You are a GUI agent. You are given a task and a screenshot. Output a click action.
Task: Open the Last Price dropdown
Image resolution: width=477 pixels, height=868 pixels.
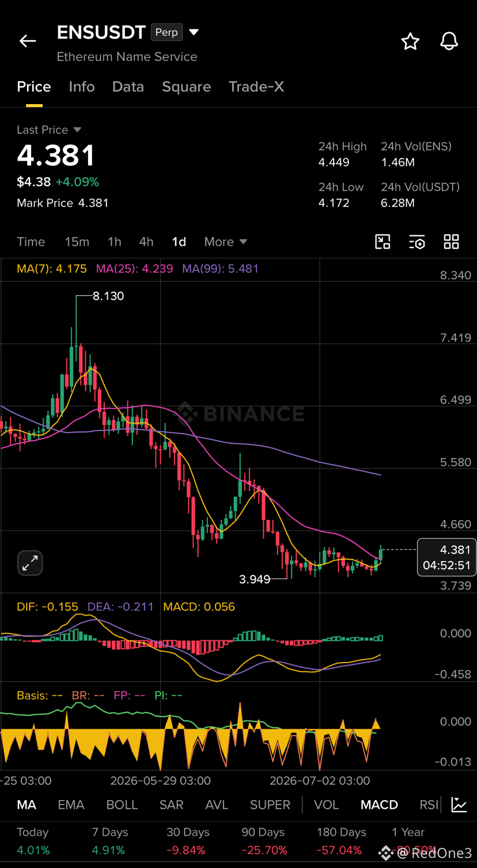[49, 130]
